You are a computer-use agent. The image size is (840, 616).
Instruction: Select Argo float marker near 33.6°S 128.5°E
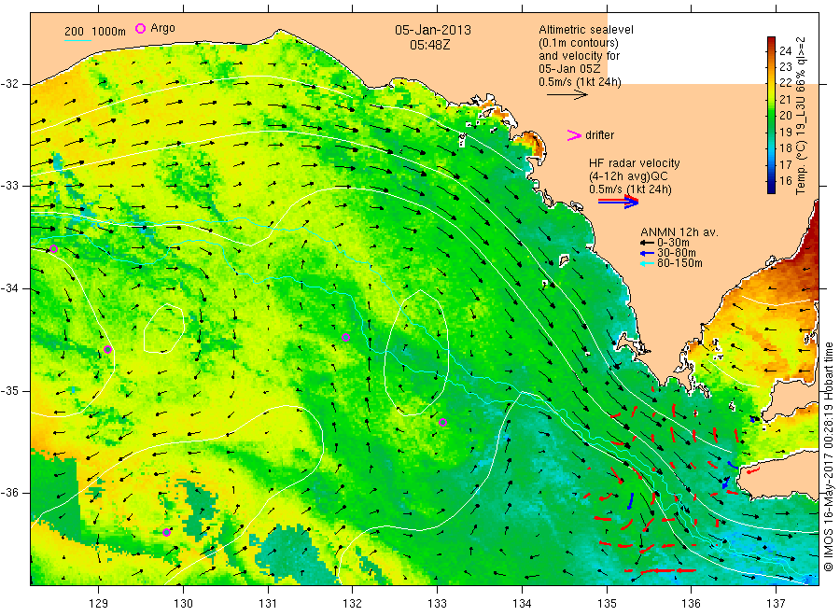tap(53, 249)
